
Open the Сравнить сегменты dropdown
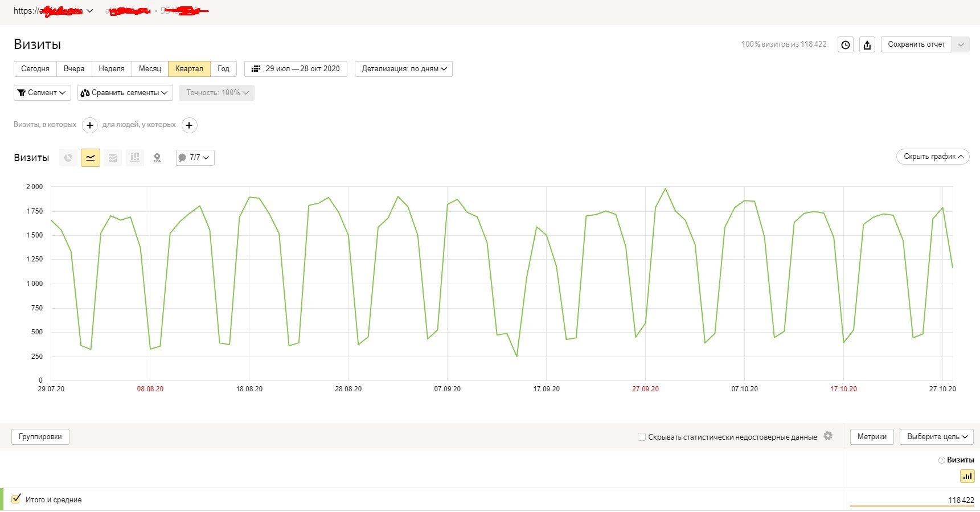click(x=125, y=93)
